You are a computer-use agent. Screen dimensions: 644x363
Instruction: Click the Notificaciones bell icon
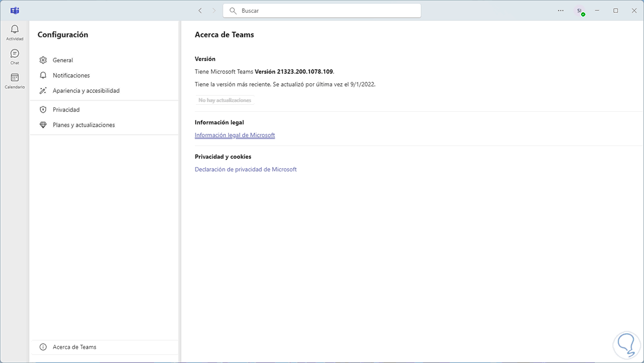pos(43,75)
